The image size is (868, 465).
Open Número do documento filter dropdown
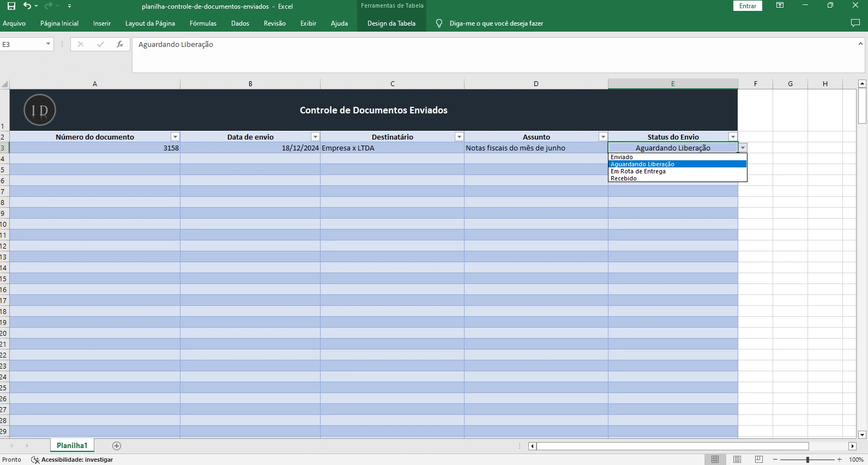175,137
